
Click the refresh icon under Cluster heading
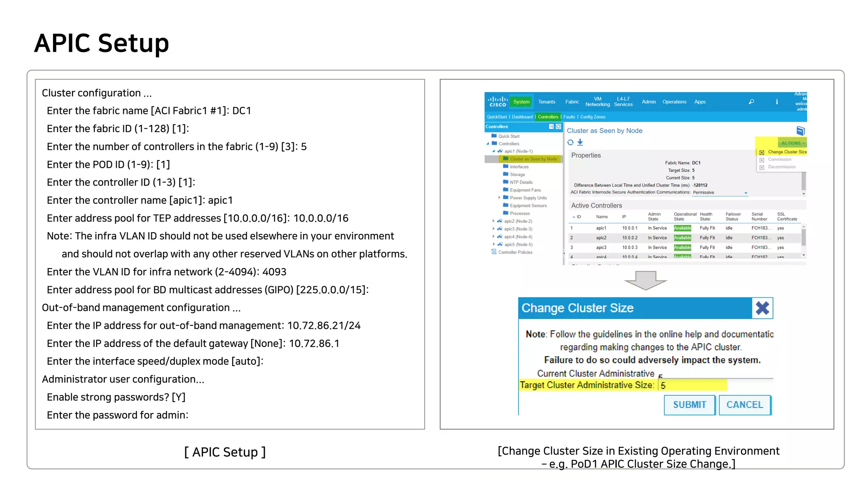point(570,142)
